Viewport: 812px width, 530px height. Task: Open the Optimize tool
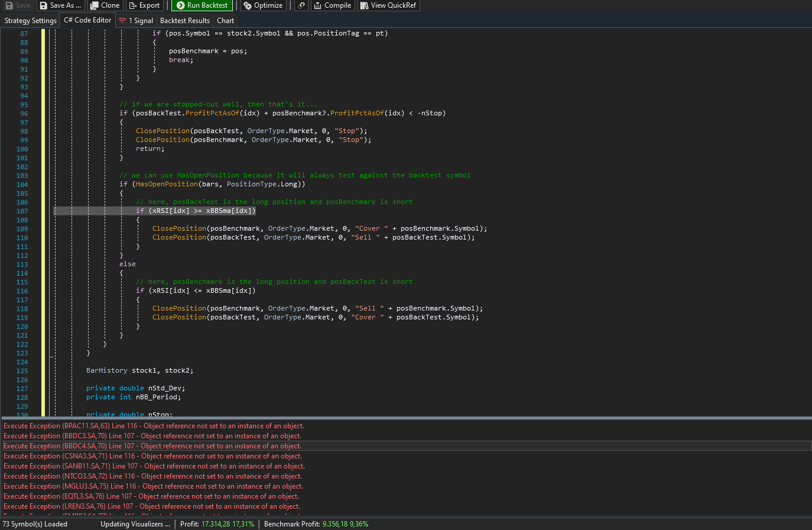(263, 5)
